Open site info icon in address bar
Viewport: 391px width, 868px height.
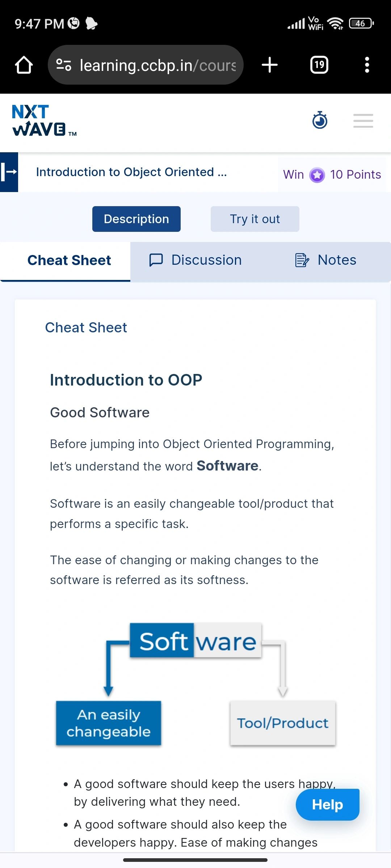click(x=64, y=65)
